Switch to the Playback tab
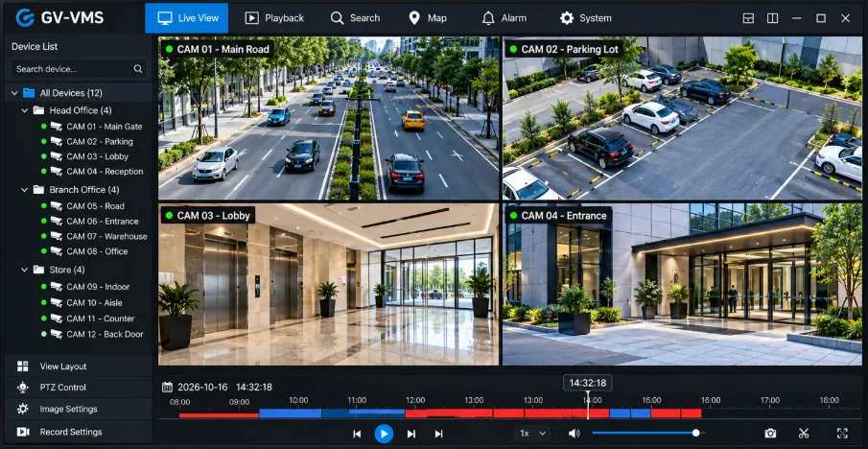This screenshot has width=868, height=449. [x=274, y=18]
